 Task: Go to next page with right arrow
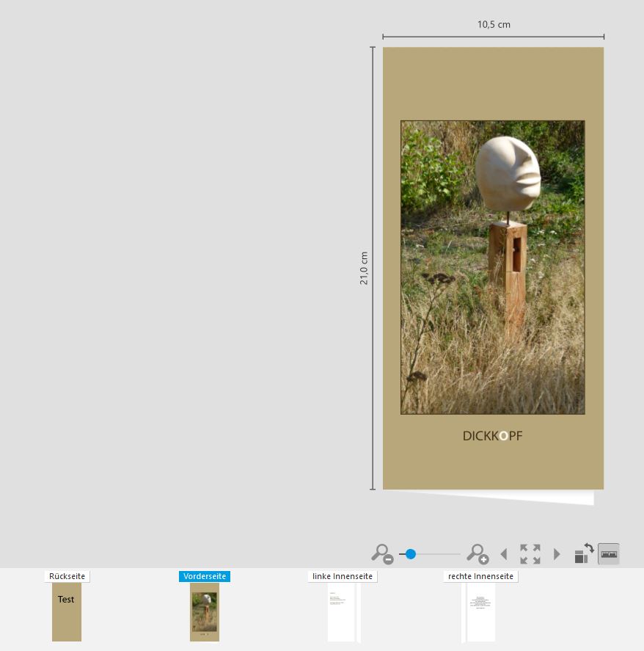click(x=557, y=554)
